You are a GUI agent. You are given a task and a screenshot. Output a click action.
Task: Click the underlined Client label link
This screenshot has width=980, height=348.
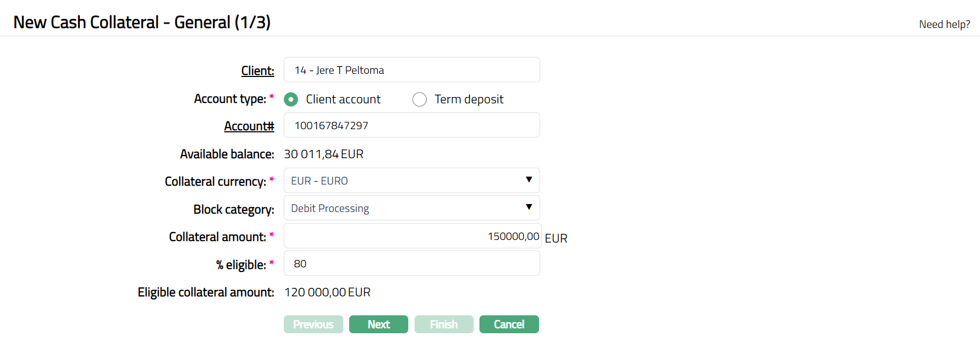(257, 71)
